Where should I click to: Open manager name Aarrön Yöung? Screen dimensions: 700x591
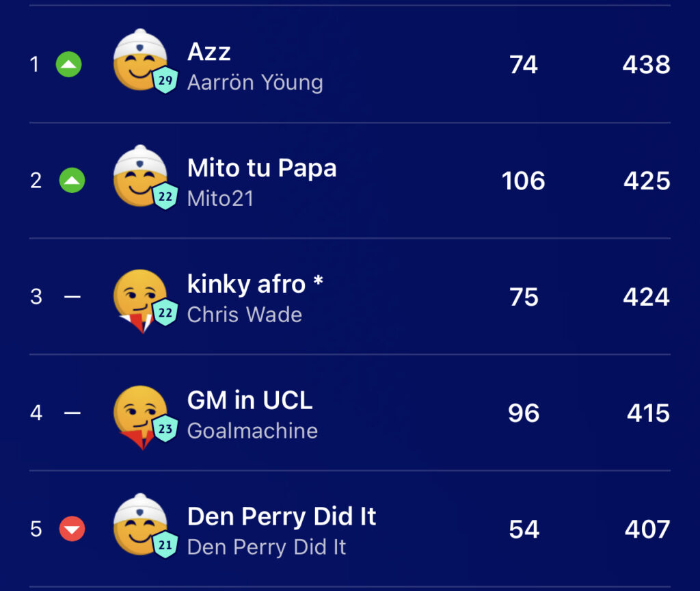click(255, 83)
